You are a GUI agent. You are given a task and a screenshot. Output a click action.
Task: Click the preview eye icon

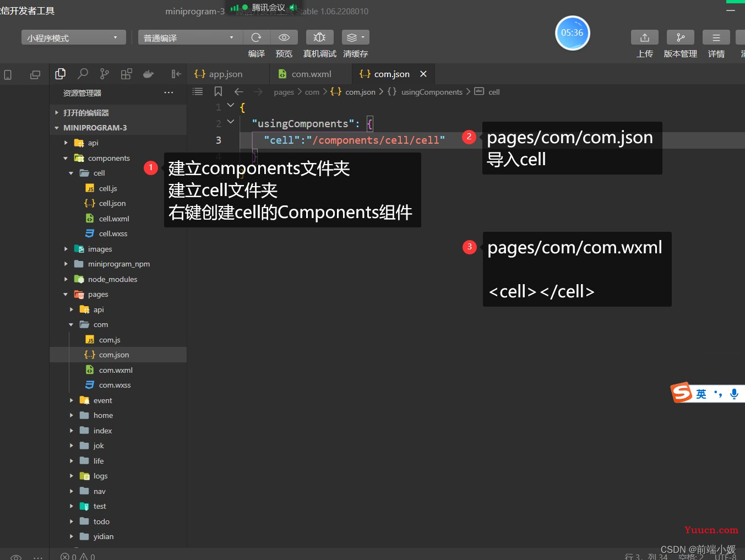click(284, 37)
